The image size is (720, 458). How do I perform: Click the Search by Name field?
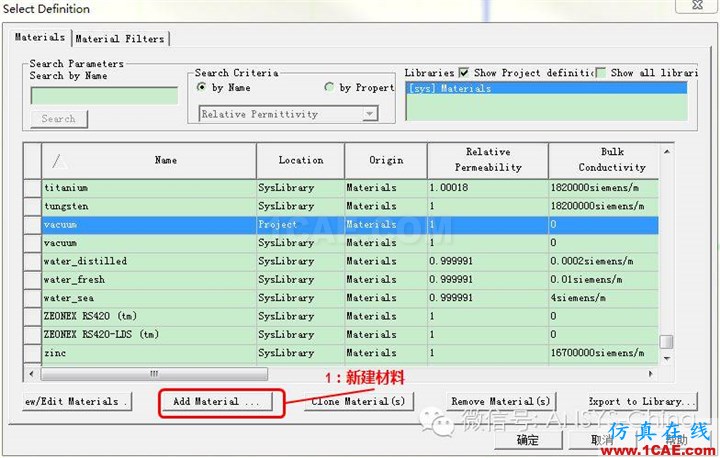coord(104,96)
